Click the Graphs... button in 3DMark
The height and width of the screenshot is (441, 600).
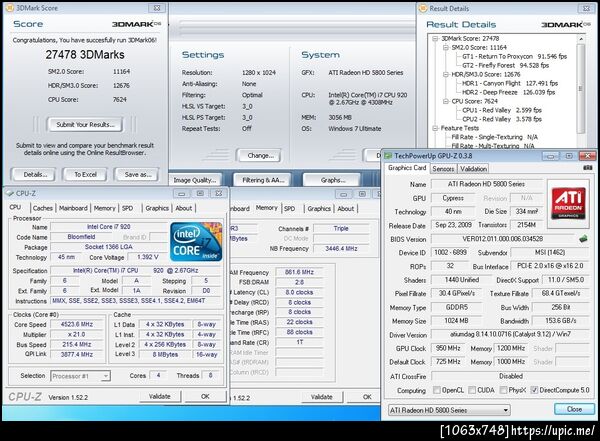(333, 180)
